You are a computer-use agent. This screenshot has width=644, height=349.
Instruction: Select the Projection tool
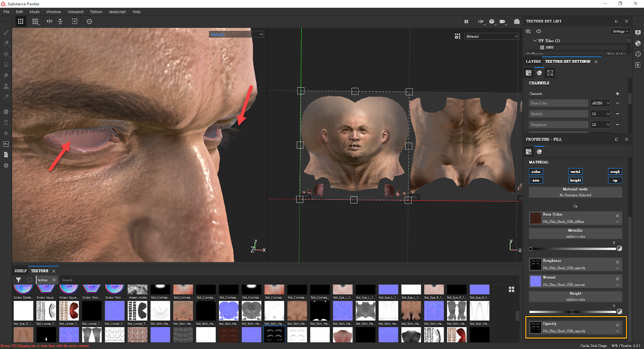(x=6, y=54)
